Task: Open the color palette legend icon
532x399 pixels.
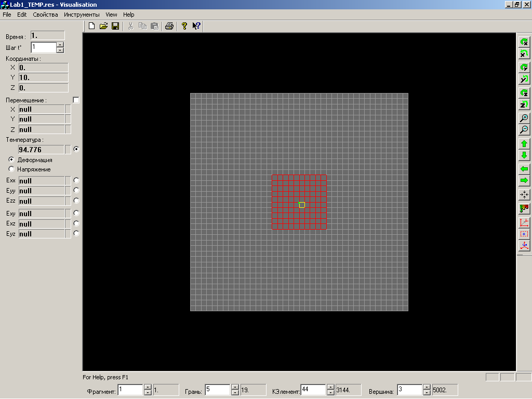Action: [x=524, y=208]
